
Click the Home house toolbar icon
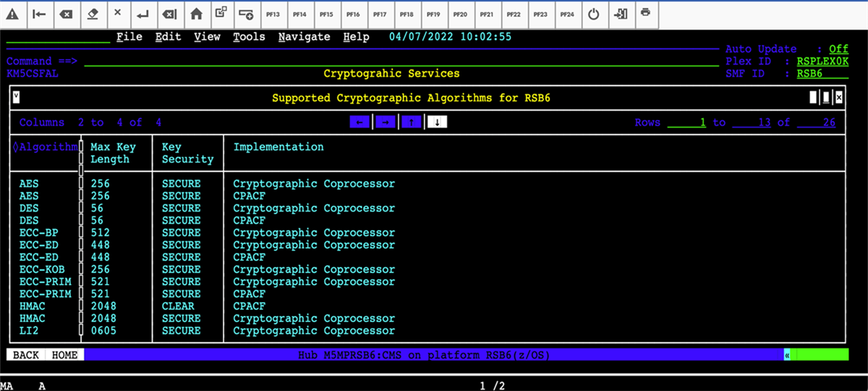tap(195, 14)
